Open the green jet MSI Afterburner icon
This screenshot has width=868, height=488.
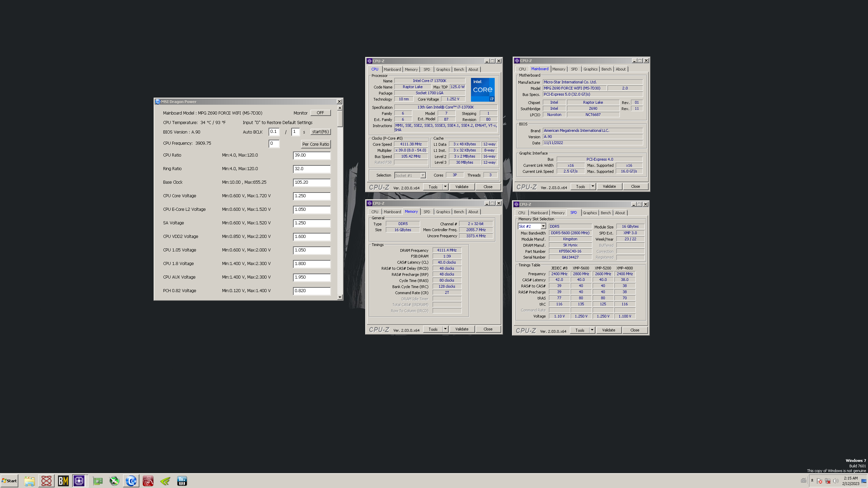114,481
